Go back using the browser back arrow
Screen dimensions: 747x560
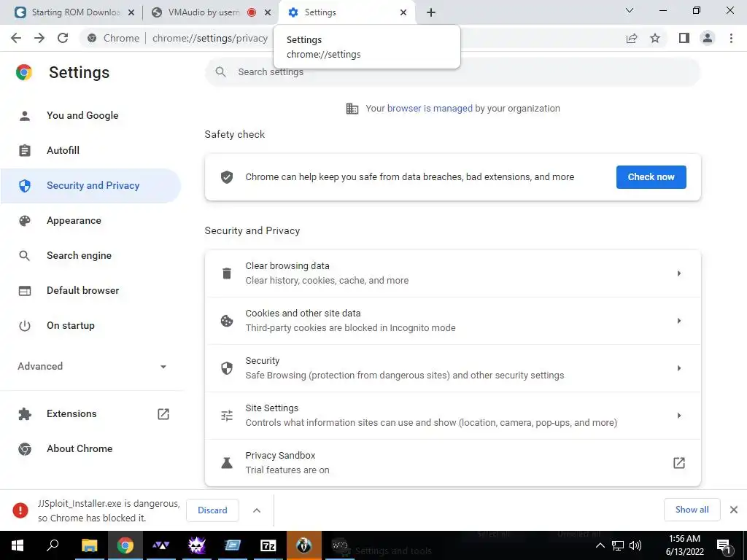(x=16, y=38)
